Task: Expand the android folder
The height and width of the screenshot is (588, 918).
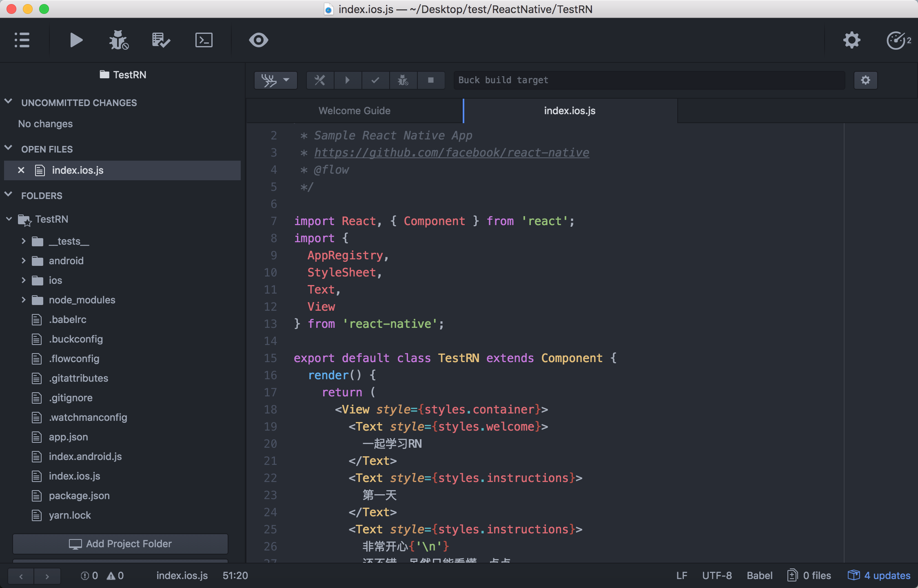Action: [x=24, y=261]
